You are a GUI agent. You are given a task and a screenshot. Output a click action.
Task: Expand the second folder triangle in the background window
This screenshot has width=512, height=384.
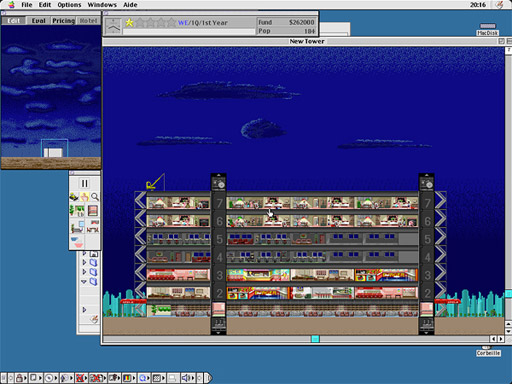pos(84,263)
